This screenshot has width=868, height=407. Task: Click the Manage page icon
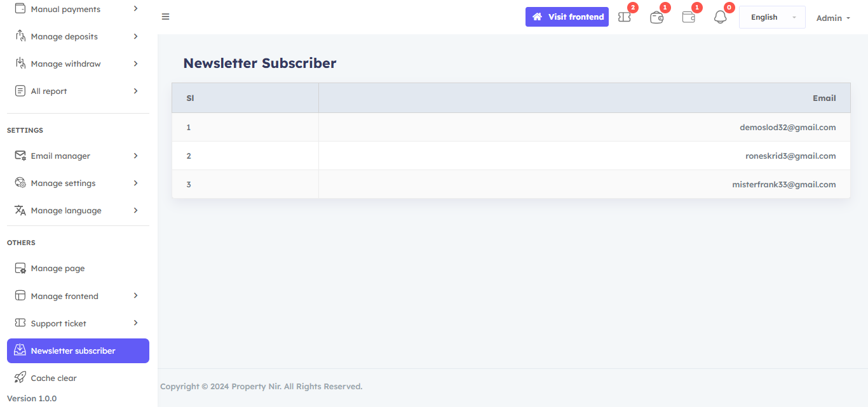20,268
